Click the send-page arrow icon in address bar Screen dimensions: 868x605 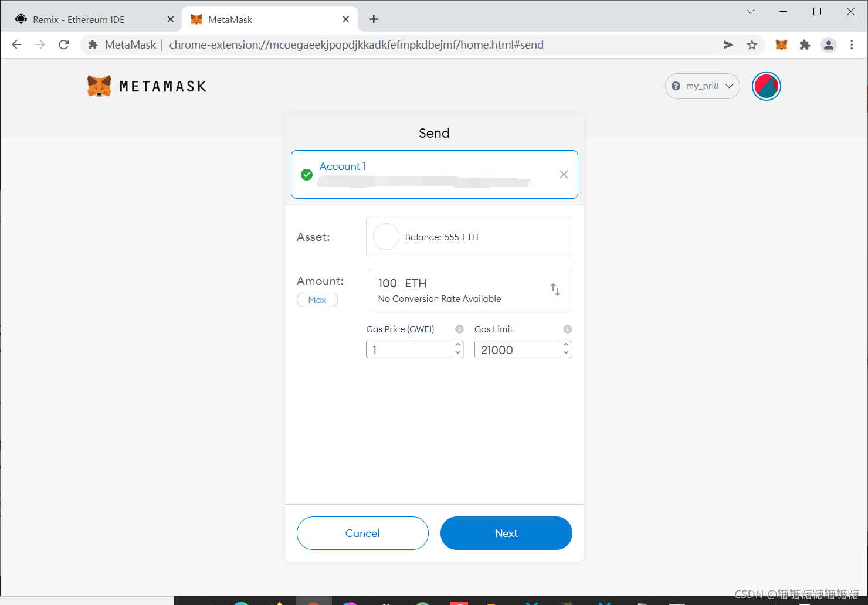click(x=728, y=45)
